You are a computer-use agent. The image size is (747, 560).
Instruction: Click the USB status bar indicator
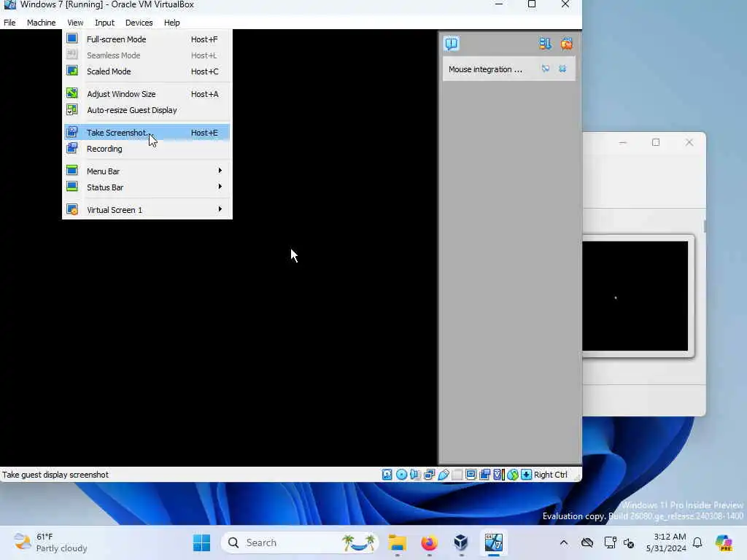pyautogui.click(x=443, y=475)
